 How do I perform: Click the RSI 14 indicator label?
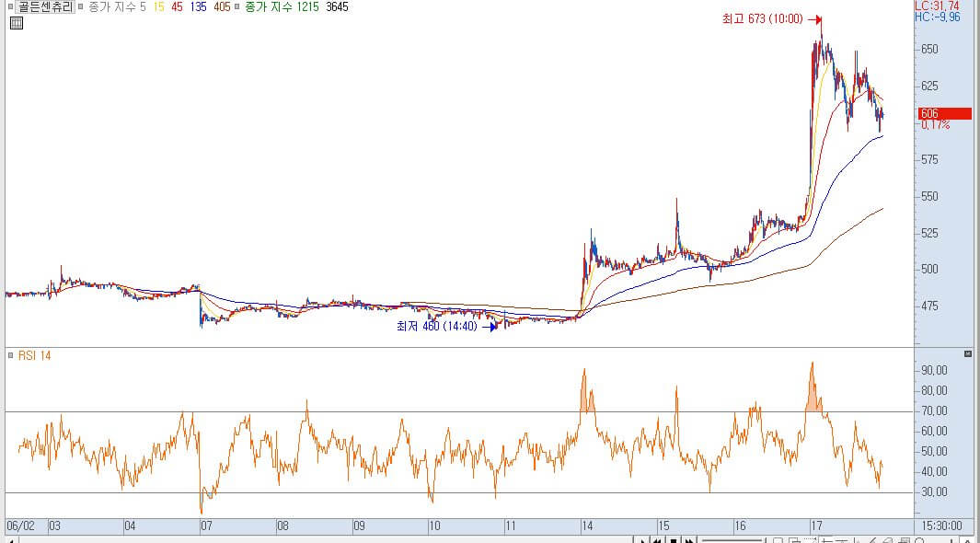34,355
